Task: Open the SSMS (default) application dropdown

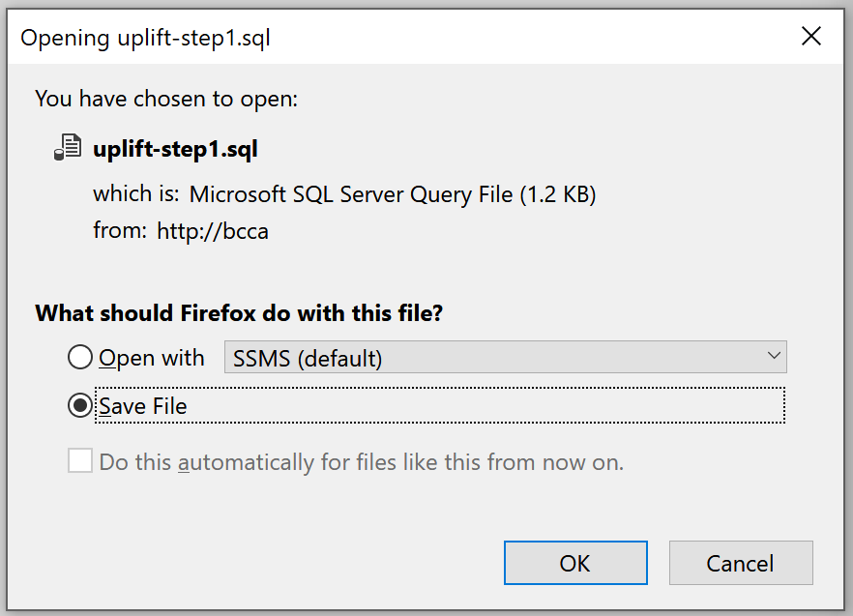Action: tap(506, 357)
